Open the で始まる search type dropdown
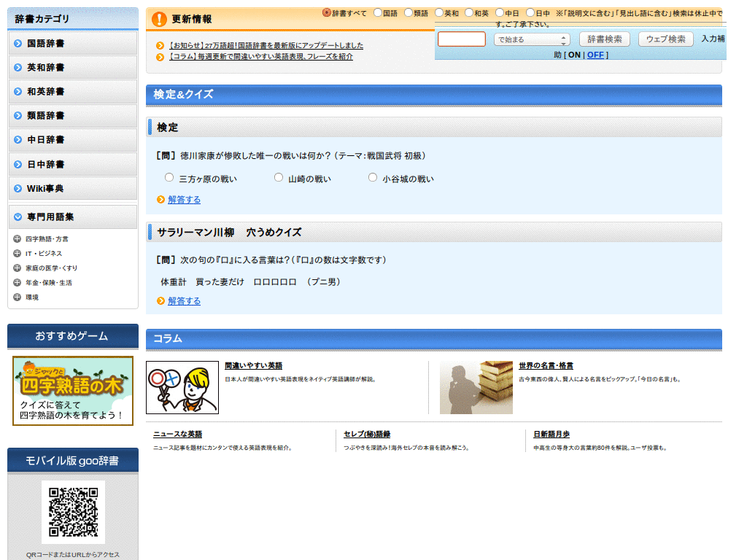Screen dimensions: 747x560 (x=530, y=39)
